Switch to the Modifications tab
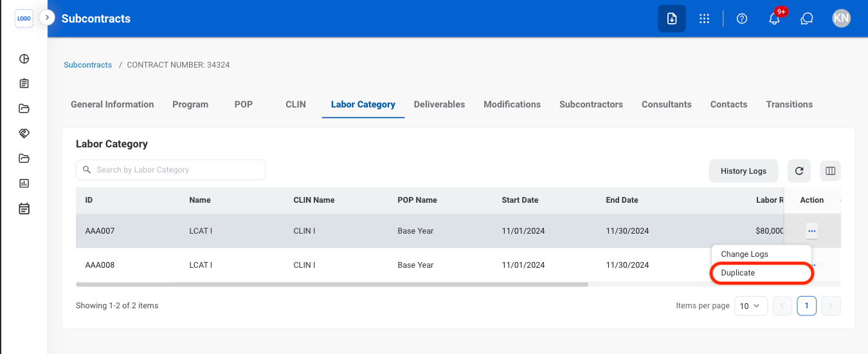868x354 pixels. point(512,104)
